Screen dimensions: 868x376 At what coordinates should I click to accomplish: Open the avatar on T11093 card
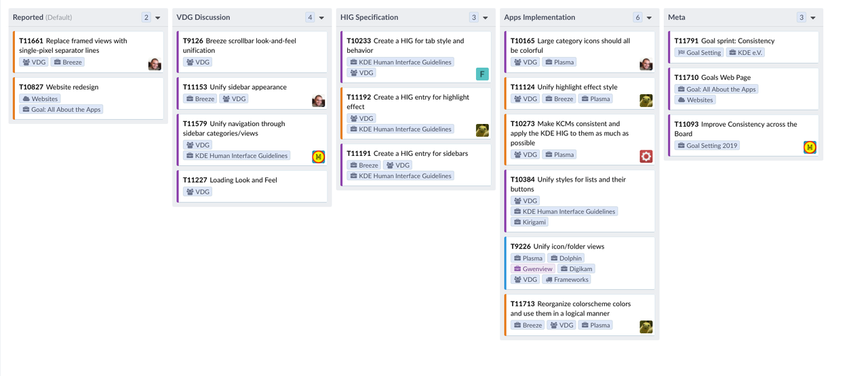tap(810, 147)
